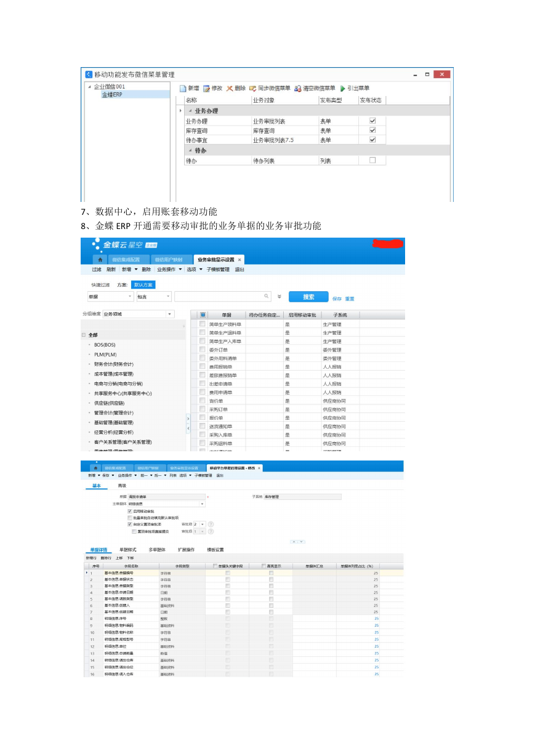
Task: Select 供应链(供应链) in the business domain tree
Action: (109, 403)
